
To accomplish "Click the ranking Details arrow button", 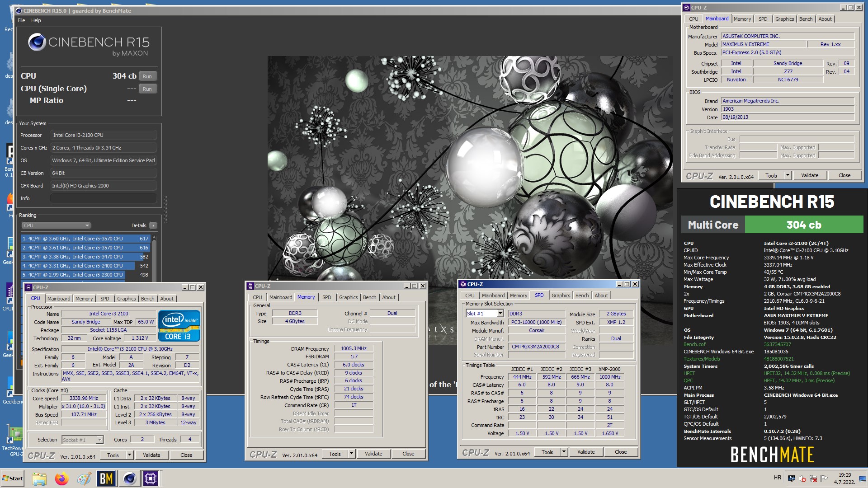I will click(x=153, y=225).
